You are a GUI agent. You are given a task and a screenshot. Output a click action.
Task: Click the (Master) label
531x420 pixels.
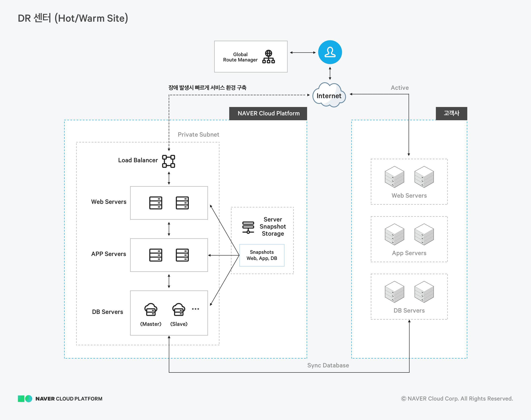click(151, 324)
